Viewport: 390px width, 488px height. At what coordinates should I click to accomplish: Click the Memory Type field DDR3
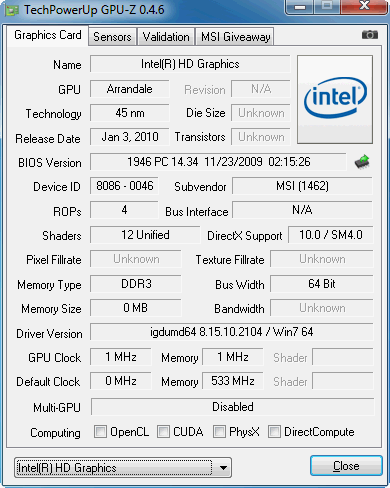pyautogui.click(x=136, y=284)
